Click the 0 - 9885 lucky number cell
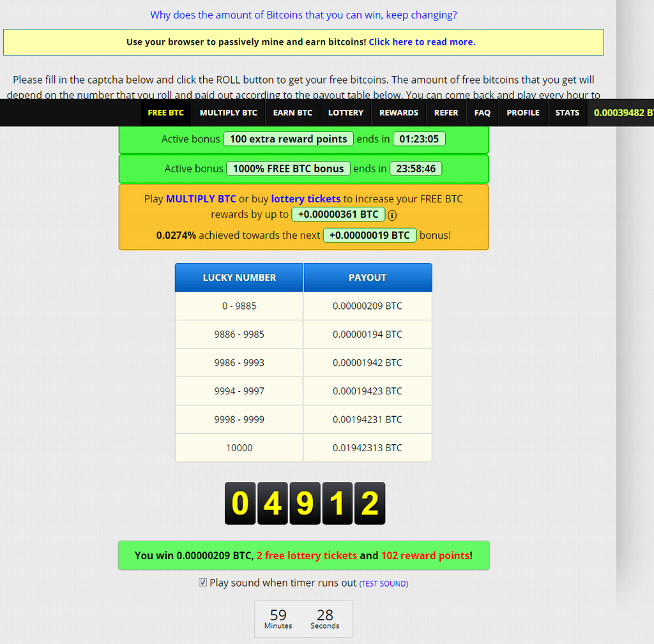Image resolution: width=654 pixels, height=644 pixels. [x=239, y=306]
